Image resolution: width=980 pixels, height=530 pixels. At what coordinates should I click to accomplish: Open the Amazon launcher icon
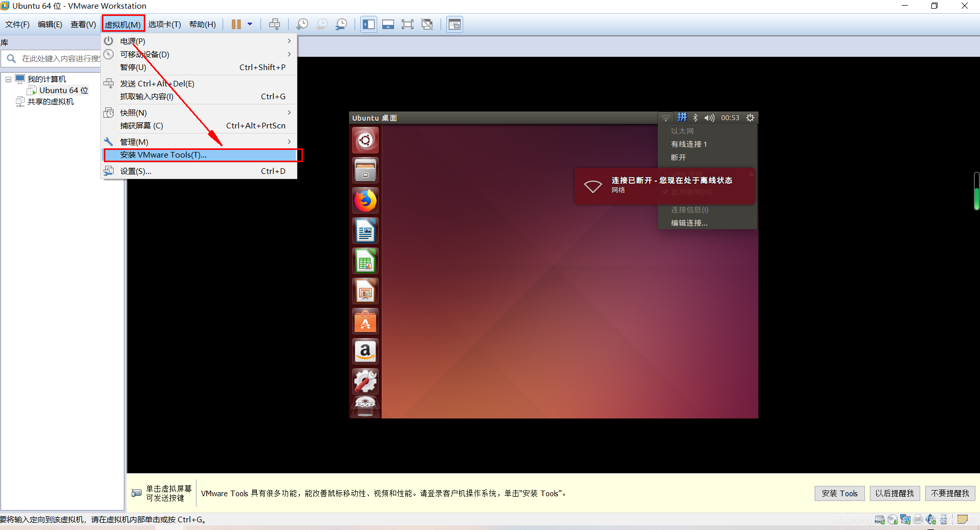point(365,351)
